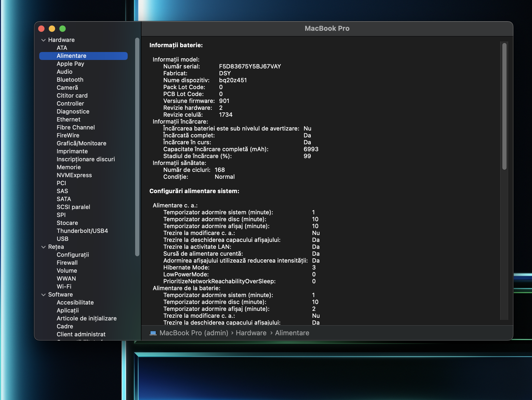Click Hardware in the bottom path bar
The image size is (532, 400).
251,333
